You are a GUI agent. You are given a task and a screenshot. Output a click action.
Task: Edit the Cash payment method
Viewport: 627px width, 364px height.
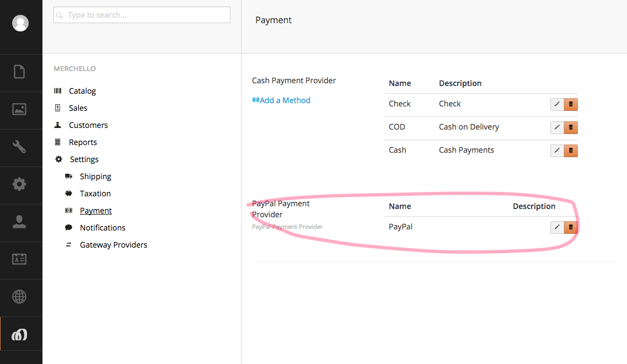pyautogui.click(x=557, y=151)
